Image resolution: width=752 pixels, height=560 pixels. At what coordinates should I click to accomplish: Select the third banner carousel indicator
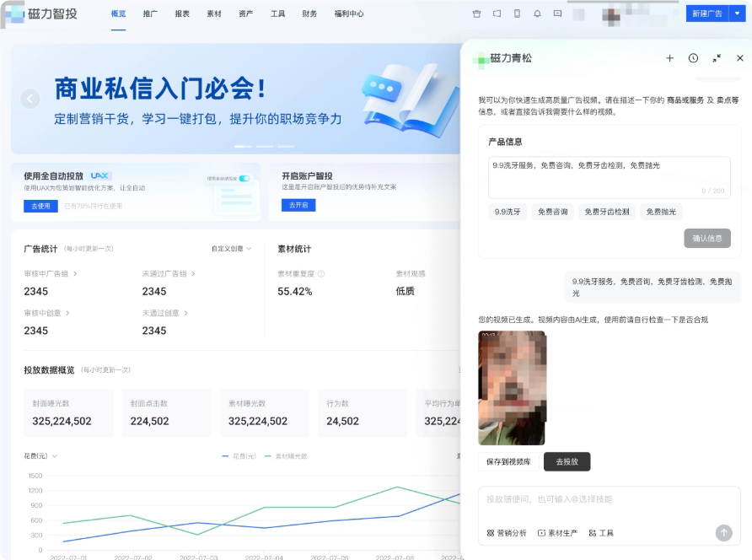285,147
